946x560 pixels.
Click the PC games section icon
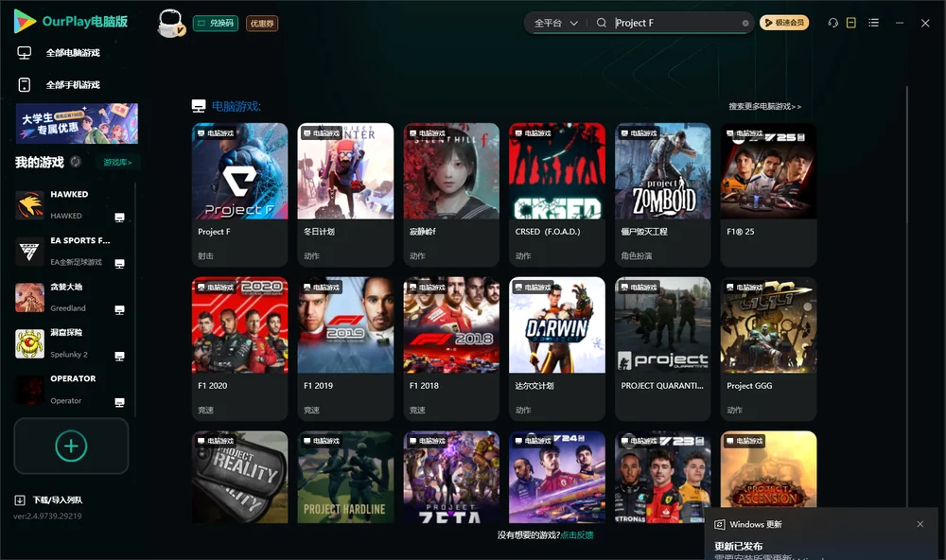click(199, 107)
